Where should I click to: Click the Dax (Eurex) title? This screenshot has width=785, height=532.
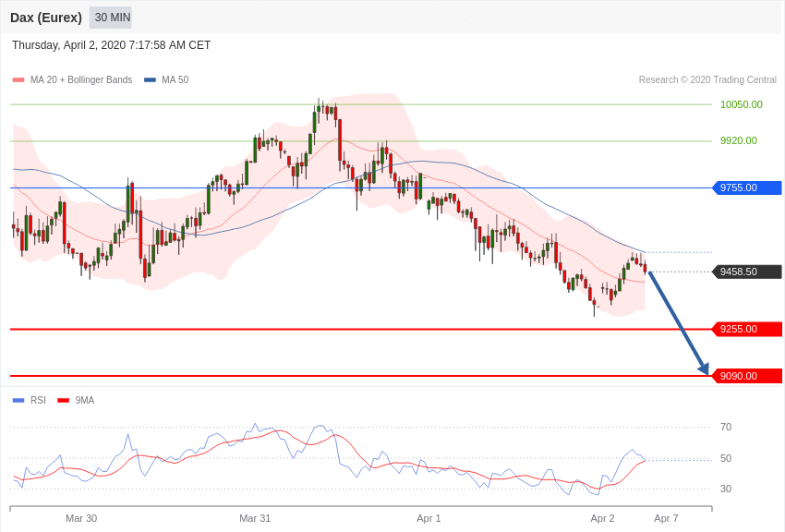tap(46, 18)
